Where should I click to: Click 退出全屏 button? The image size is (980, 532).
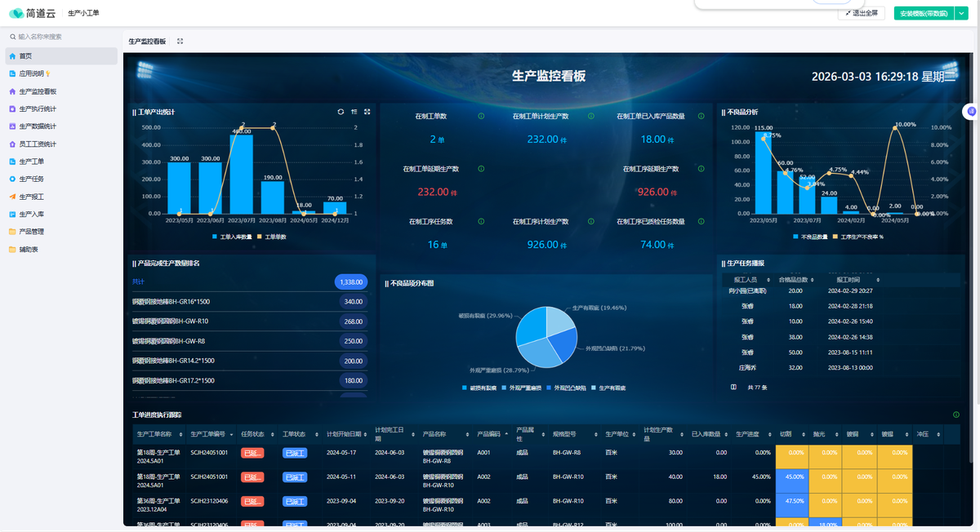862,13
